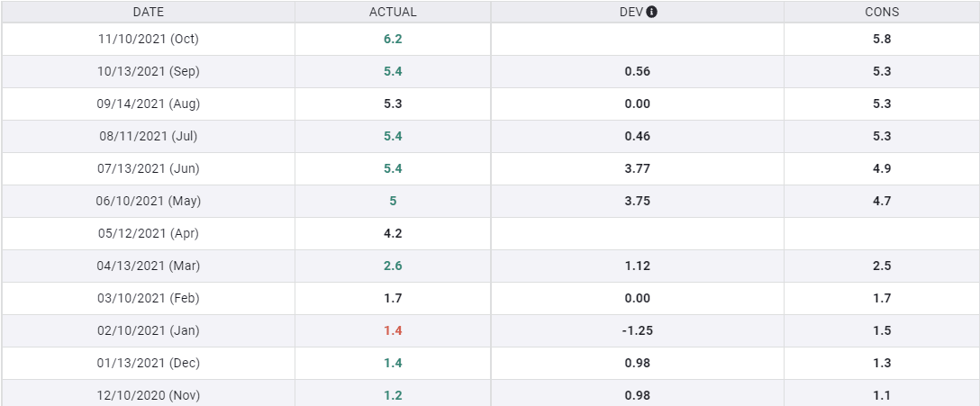Click the 6.2 actual value for October

tap(393, 40)
